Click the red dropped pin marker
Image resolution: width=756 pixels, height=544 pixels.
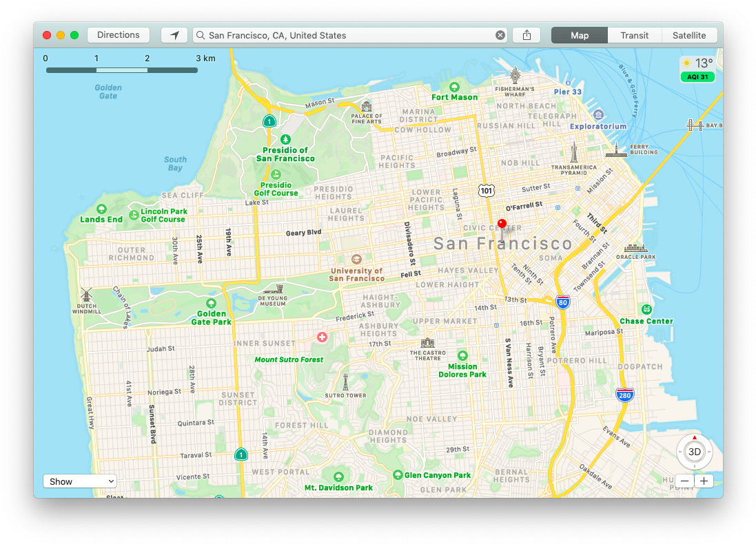pyautogui.click(x=502, y=224)
